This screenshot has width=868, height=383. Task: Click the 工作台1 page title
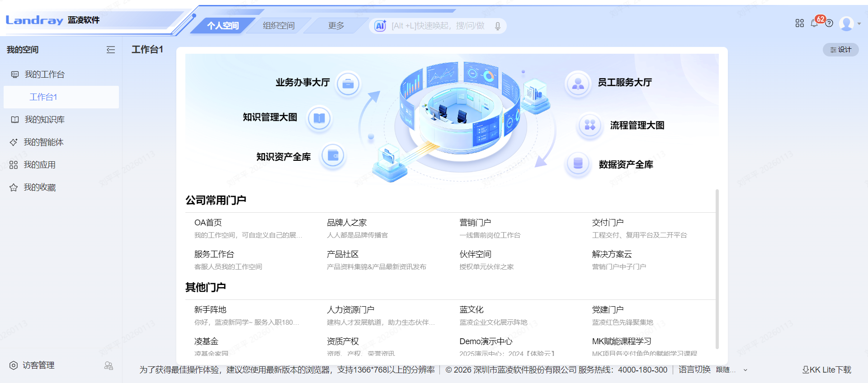click(147, 50)
